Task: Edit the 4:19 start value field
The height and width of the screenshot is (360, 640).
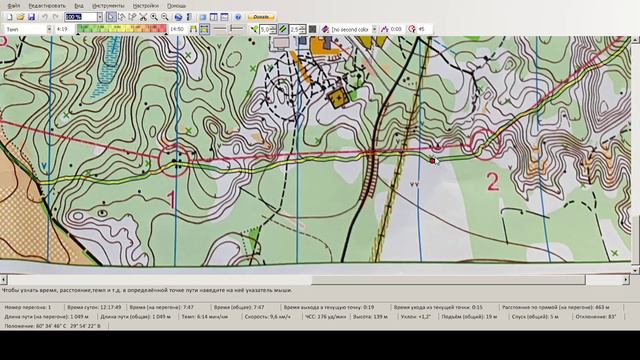Action: (x=63, y=29)
